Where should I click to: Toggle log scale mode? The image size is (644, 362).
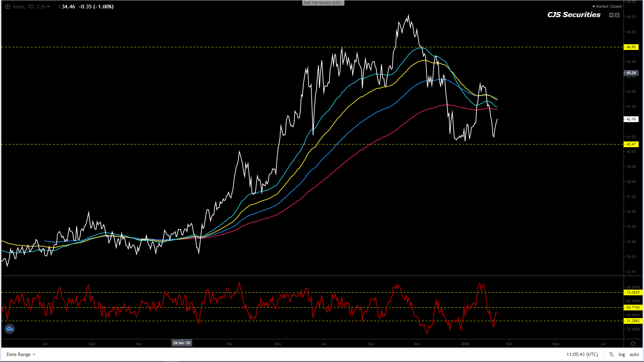[x=622, y=354]
